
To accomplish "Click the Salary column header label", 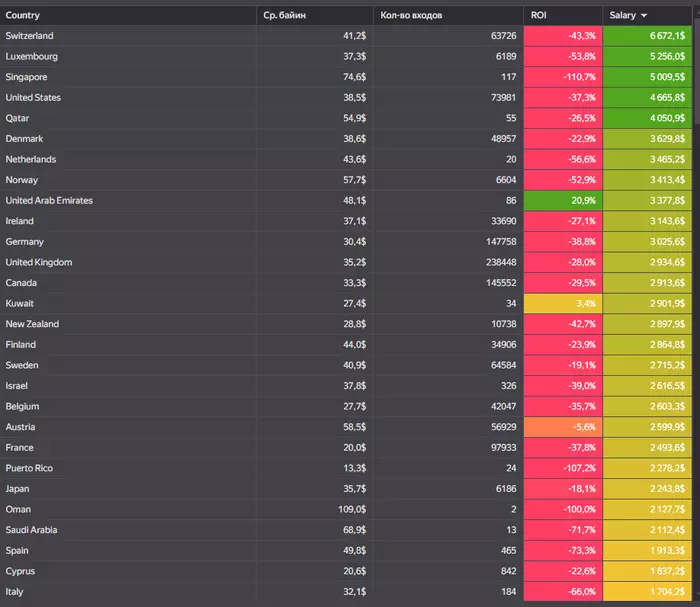I will 622,15.
